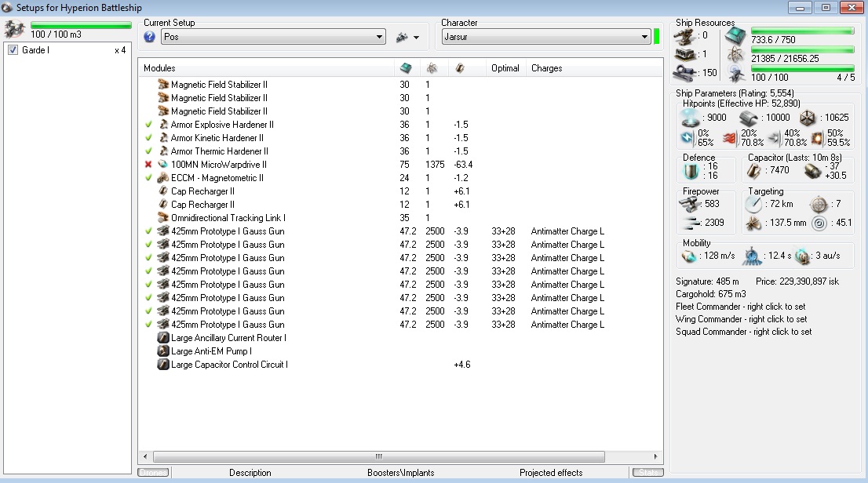
Task: Select the Armor Explosive Hardener II module icon
Action: point(163,125)
